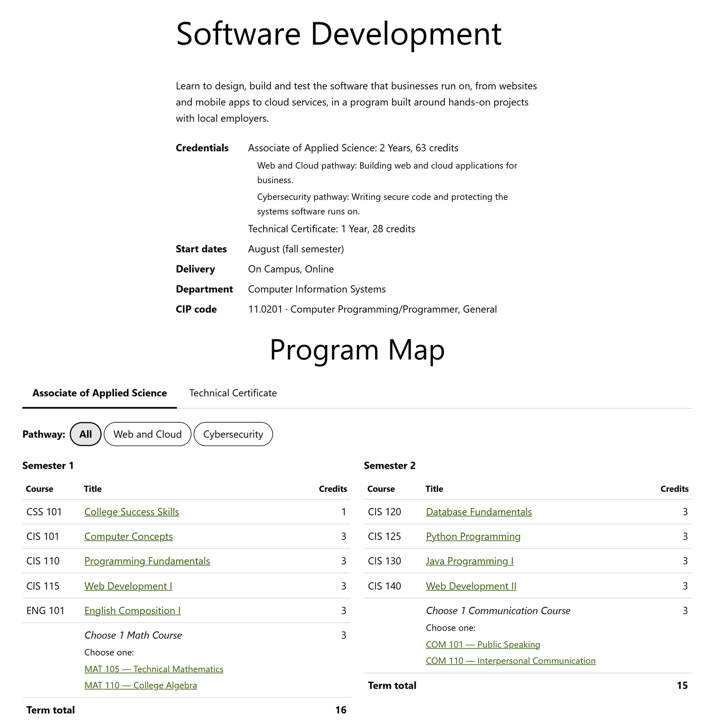Screen dimensions: 715x728
Task: Click the Semester 1 heading
Action: tap(48, 466)
